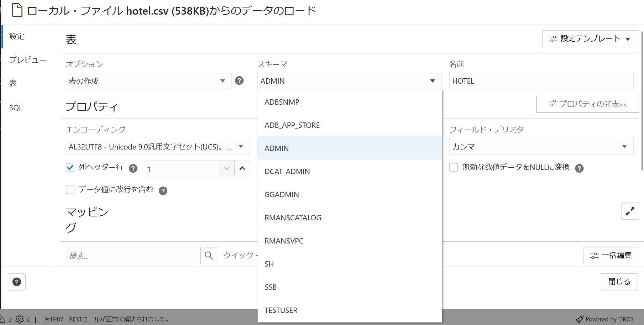Enable the データ値に改行を含む checkbox
The width and height of the screenshot is (644, 325).
[x=70, y=190]
